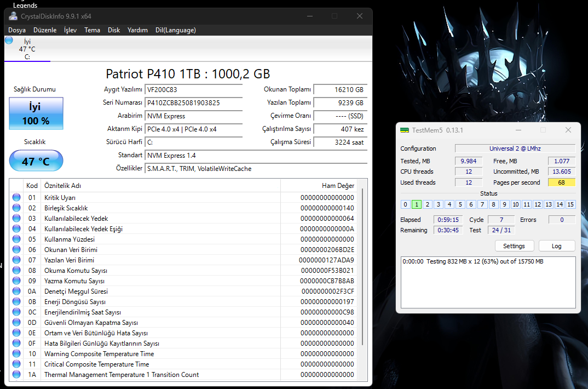Click the Elapsed time value 0:59:15
This screenshot has height=389, width=588.
pyautogui.click(x=448, y=220)
